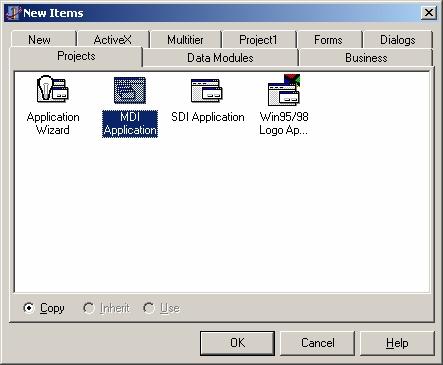Open the Project1 tab
This screenshot has height=365, width=443.
[259, 40]
